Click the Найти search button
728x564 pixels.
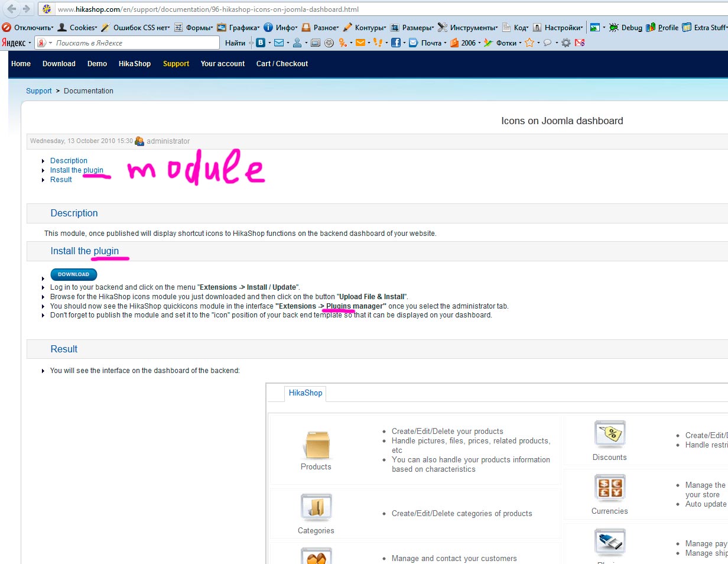(235, 43)
